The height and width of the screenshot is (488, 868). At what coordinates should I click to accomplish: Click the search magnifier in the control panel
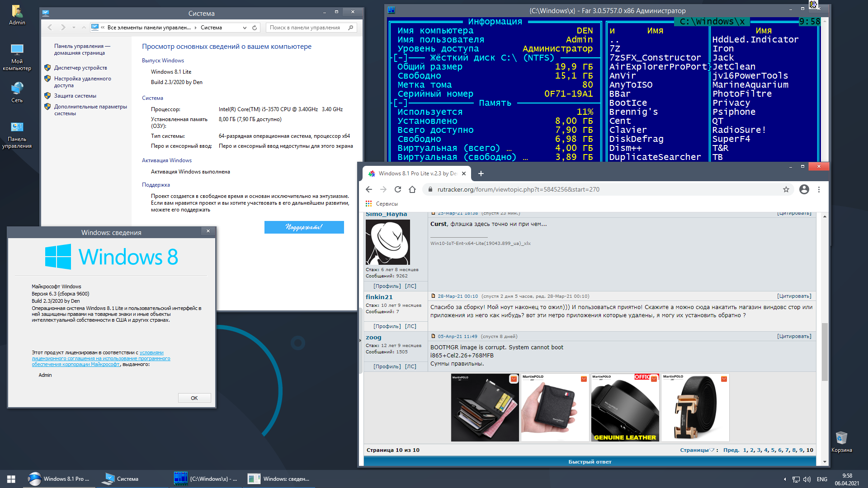[x=351, y=28]
